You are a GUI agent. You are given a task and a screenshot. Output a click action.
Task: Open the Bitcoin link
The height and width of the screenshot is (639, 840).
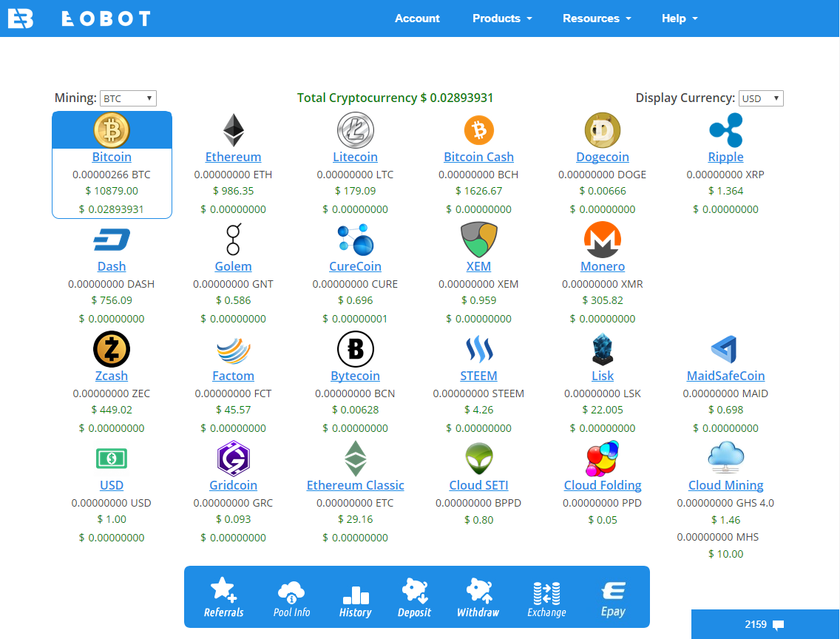click(112, 157)
